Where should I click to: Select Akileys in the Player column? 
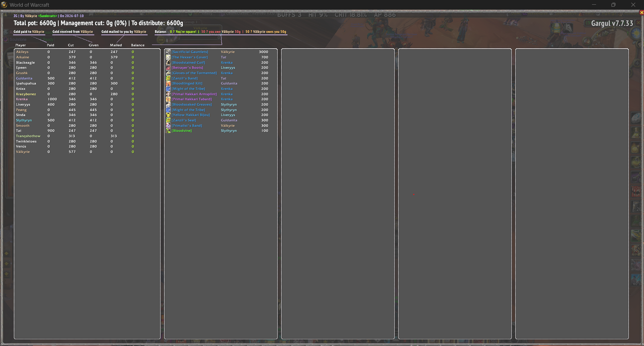(x=22, y=52)
